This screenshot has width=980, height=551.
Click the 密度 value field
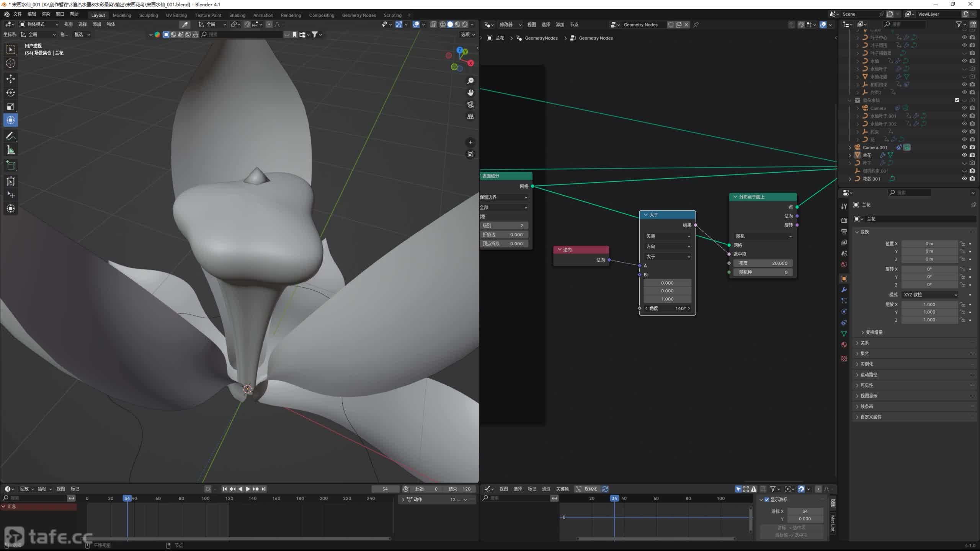coord(763,263)
